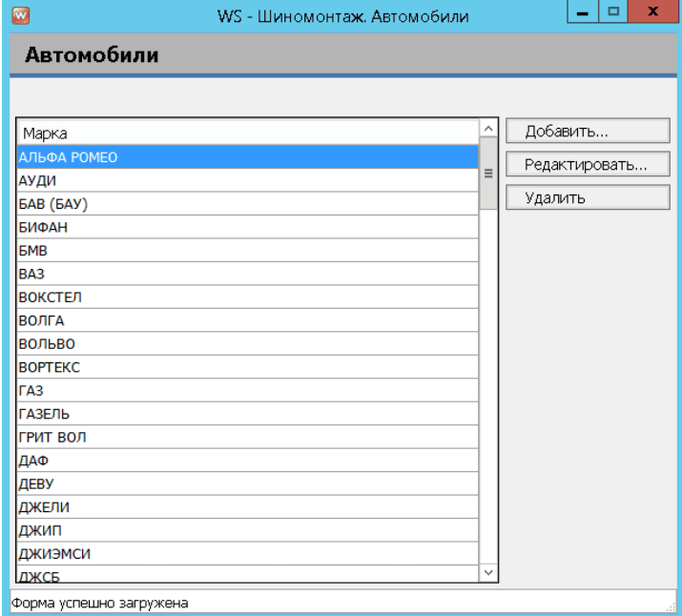This screenshot has height=616, width=682.
Task: Choose the ГАЗЕЛЬ row
Action: pyautogui.click(x=248, y=415)
